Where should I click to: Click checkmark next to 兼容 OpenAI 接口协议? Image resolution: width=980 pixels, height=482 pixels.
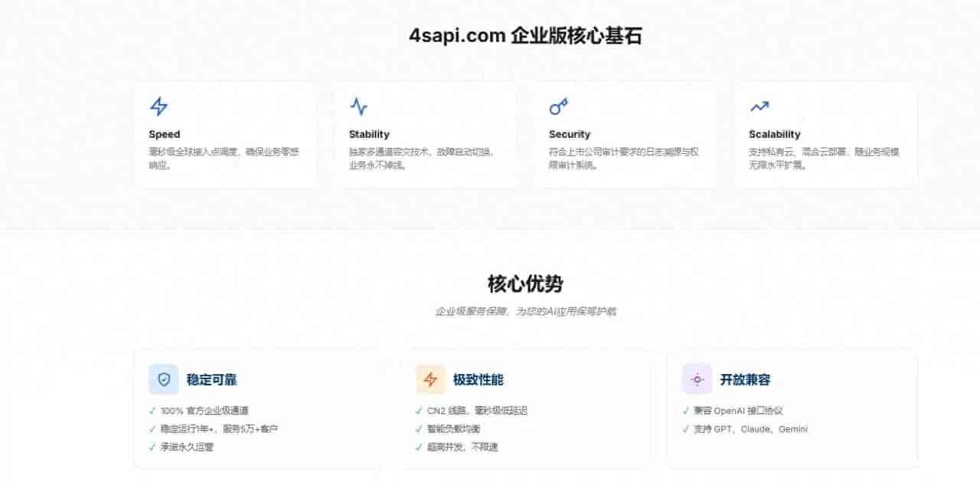click(x=685, y=411)
